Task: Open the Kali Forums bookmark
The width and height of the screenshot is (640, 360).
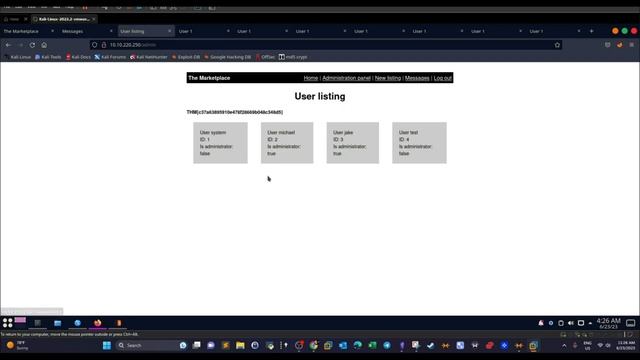Action: coord(110,57)
